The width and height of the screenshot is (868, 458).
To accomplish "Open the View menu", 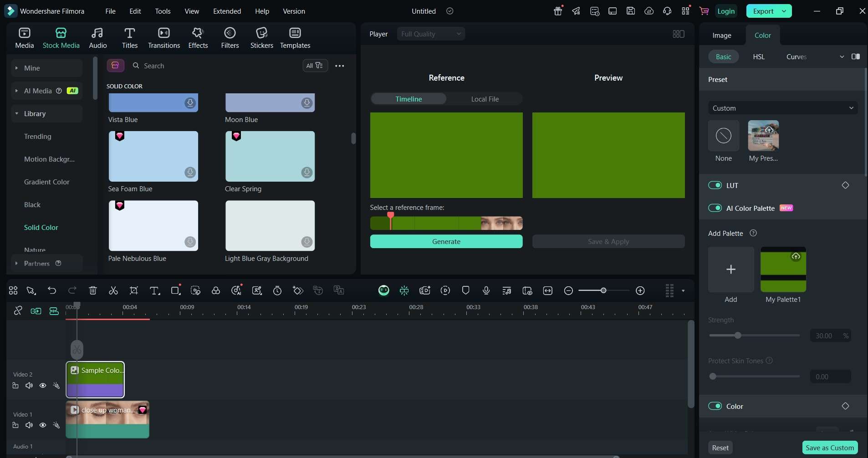I will (x=192, y=11).
